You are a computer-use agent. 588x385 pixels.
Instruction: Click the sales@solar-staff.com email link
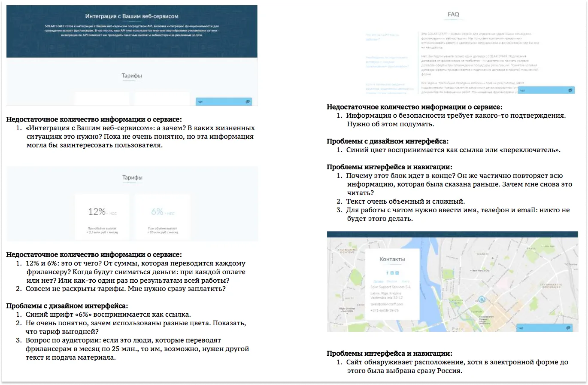click(387, 304)
